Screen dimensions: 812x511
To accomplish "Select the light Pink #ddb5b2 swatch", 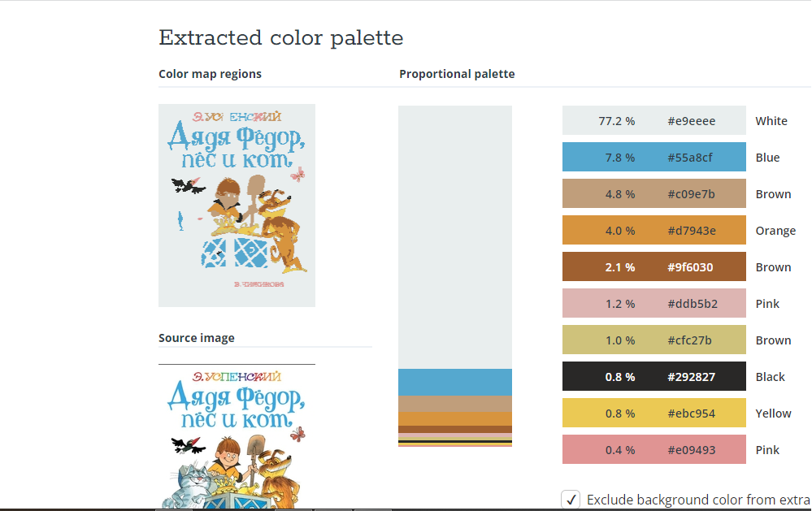I will (654, 303).
